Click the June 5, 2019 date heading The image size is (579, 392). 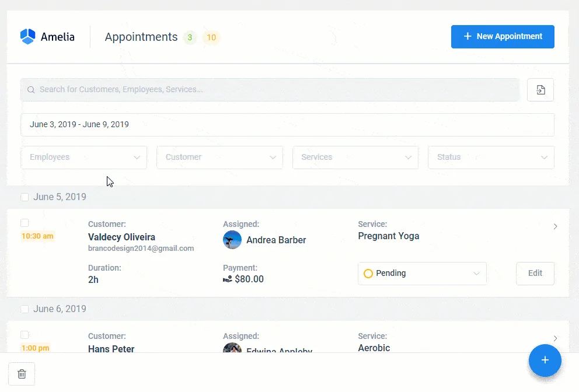tap(60, 197)
